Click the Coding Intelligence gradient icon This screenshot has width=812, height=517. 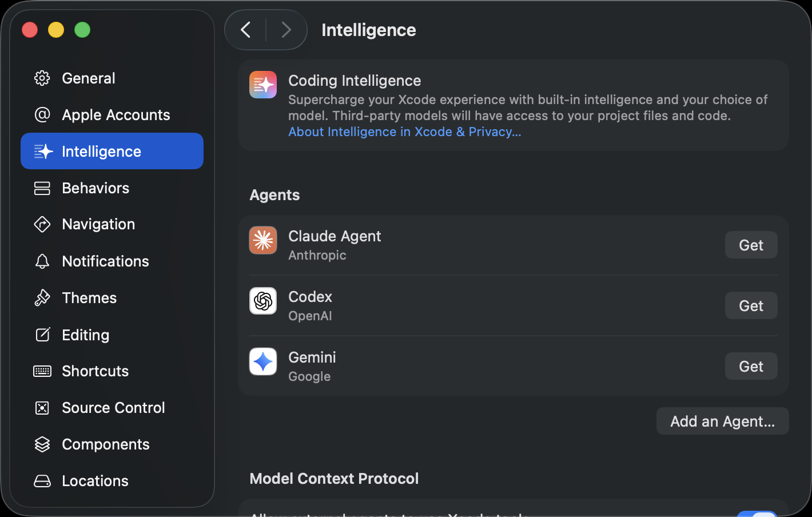(263, 85)
